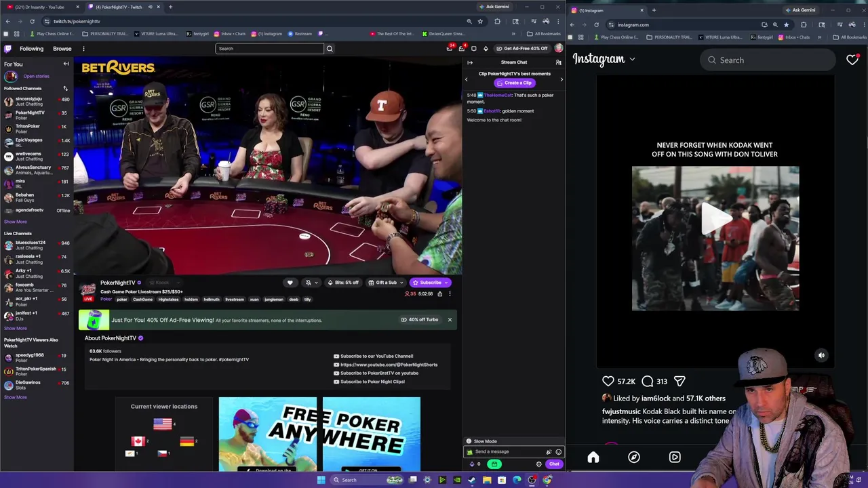Open Instagram Explore compass icon
Image resolution: width=868 pixels, height=488 pixels.
click(634, 457)
